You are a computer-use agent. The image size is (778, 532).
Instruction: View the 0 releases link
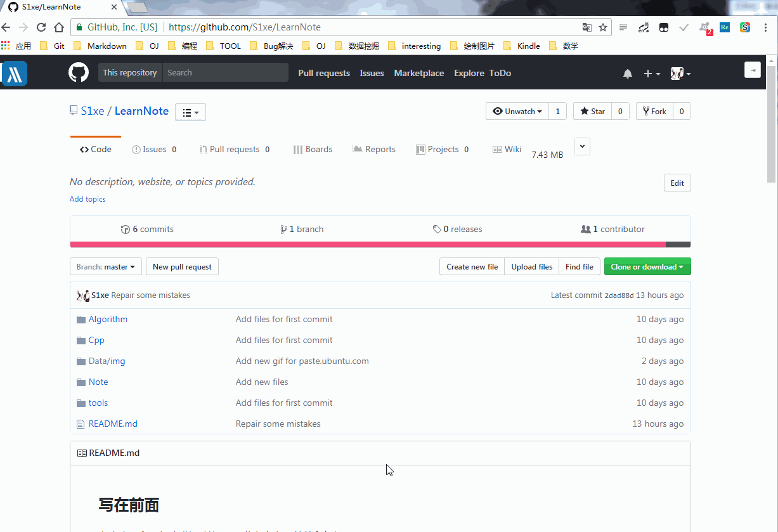(x=457, y=230)
